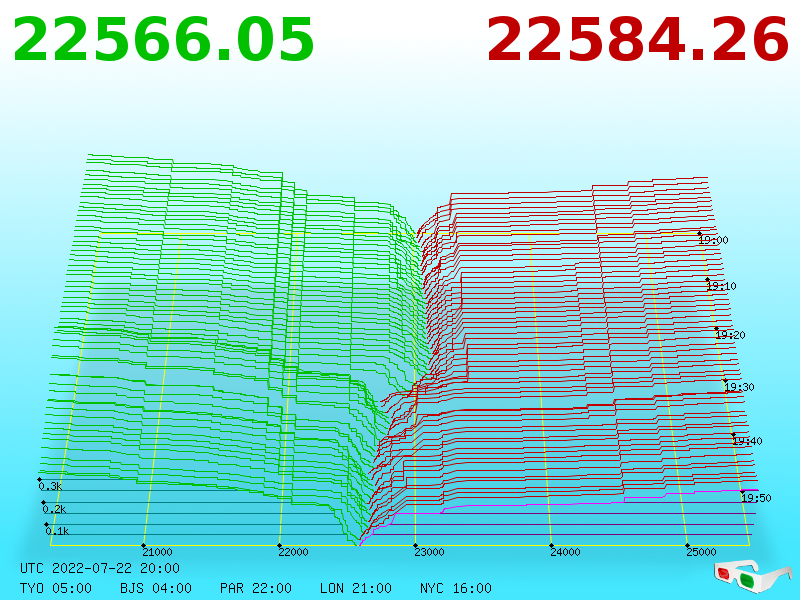
Task: Click the 24000 price axis label
Action: 565,552
